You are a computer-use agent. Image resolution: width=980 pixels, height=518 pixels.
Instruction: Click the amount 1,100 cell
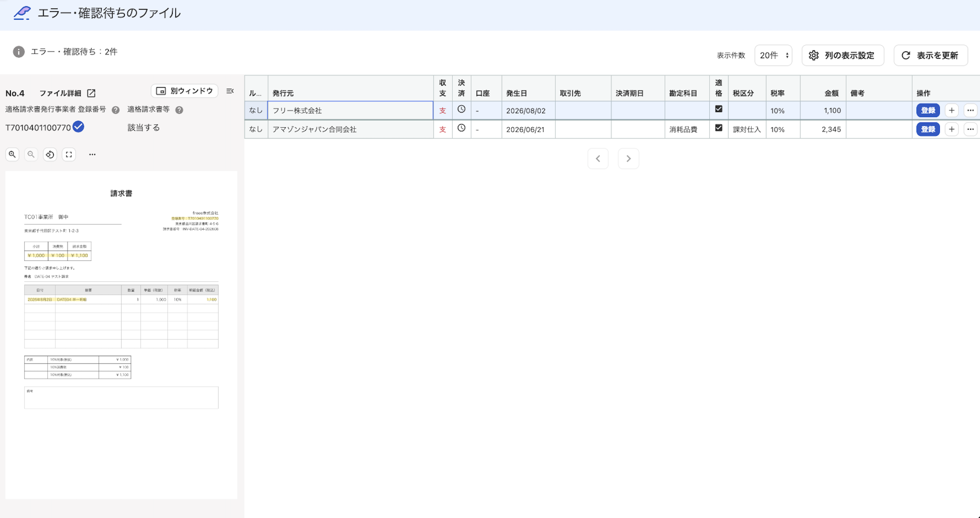pos(823,110)
